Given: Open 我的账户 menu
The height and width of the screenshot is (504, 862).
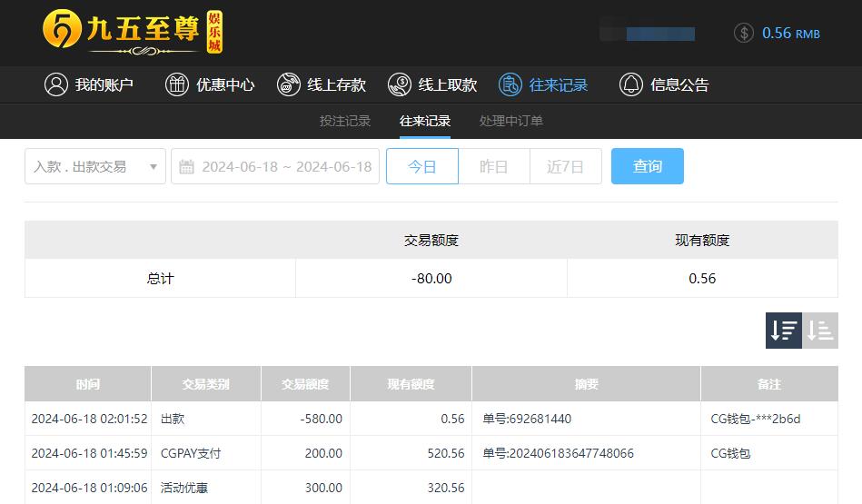Looking at the screenshot, I should click(89, 84).
